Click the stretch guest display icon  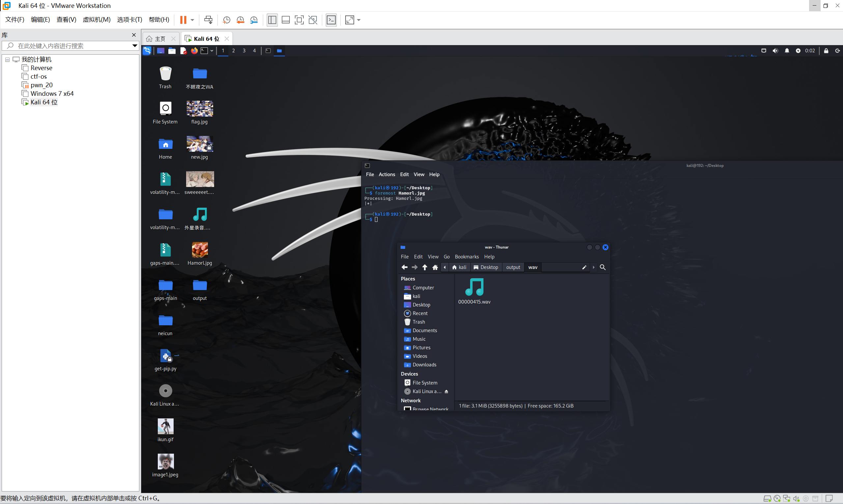(350, 20)
